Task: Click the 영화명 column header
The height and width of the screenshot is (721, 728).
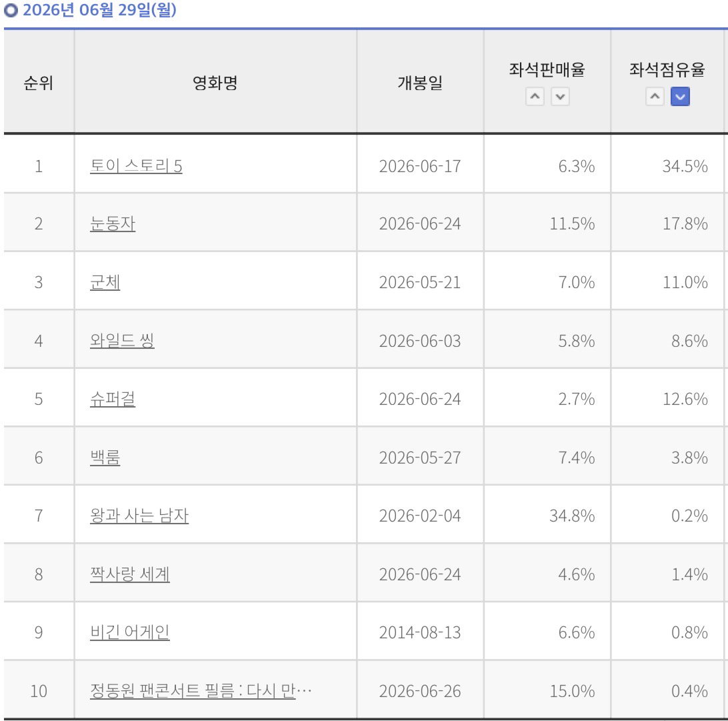Action: (x=215, y=83)
